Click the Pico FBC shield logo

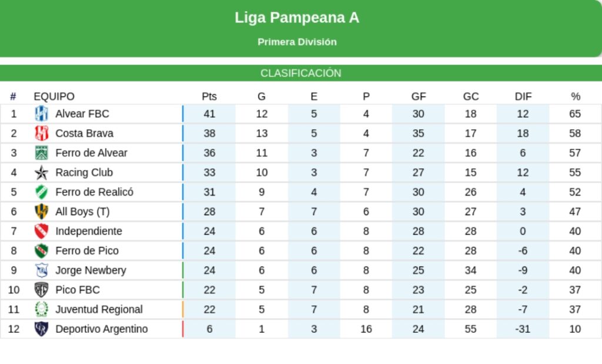[x=42, y=290]
